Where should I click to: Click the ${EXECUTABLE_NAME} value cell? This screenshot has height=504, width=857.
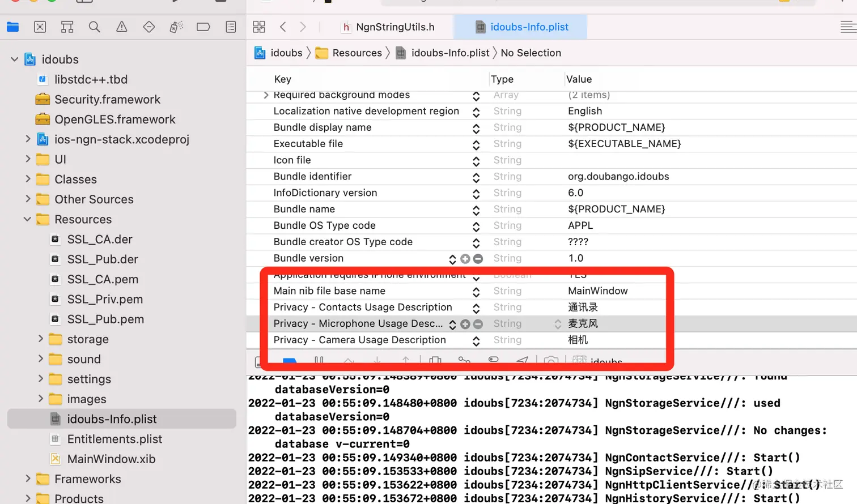[x=624, y=144]
